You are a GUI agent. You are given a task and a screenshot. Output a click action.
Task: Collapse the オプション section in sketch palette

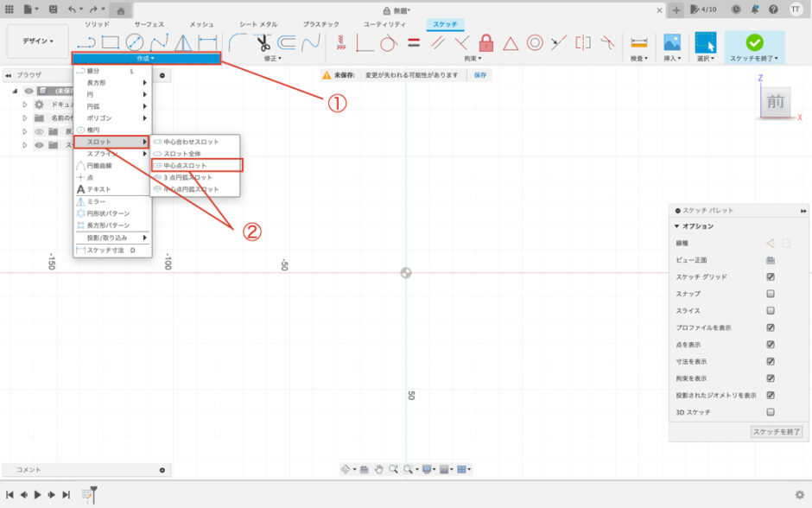click(678, 226)
